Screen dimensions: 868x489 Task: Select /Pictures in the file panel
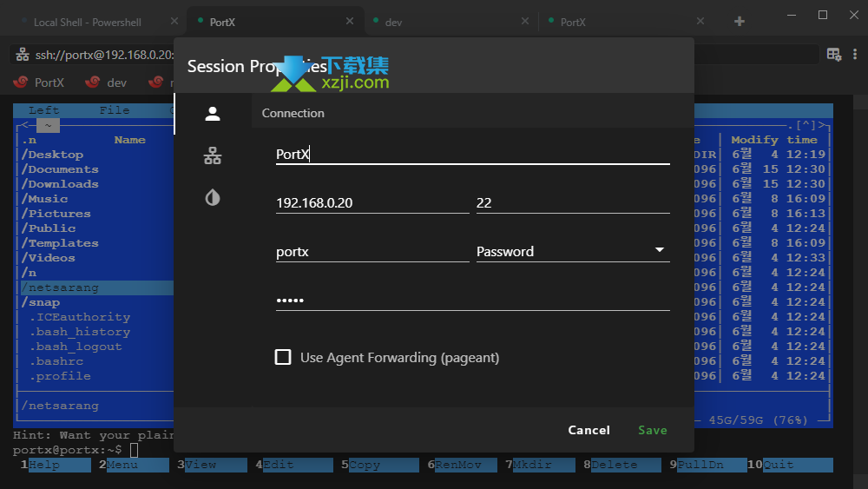tap(56, 214)
